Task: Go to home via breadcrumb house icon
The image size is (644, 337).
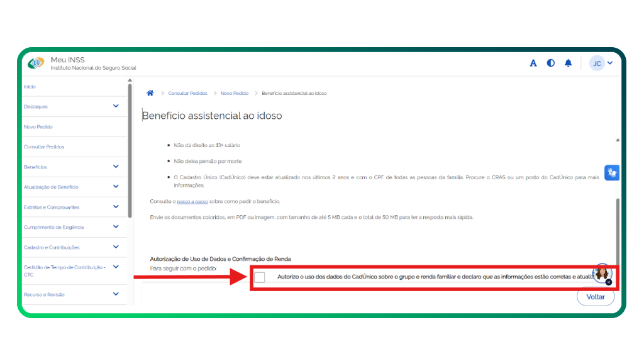Action: 150,93
